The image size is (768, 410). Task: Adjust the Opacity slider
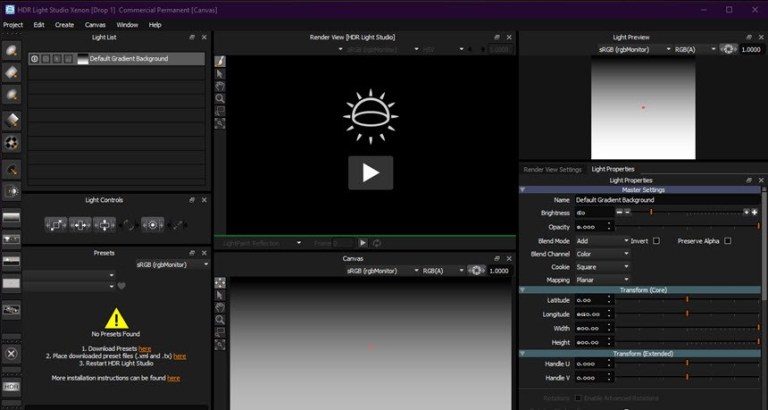tap(688, 226)
